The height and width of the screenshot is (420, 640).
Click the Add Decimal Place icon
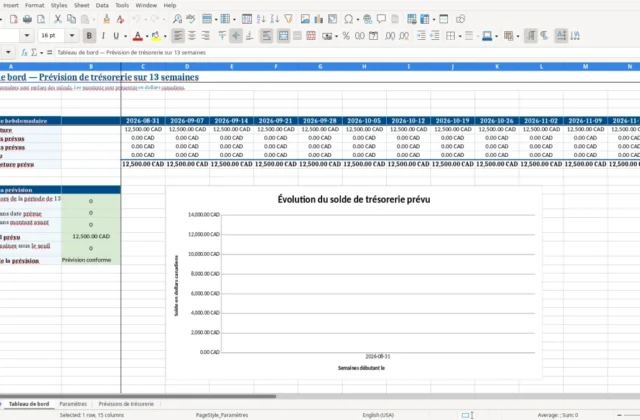pyautogui.click(x=390, y=36)
